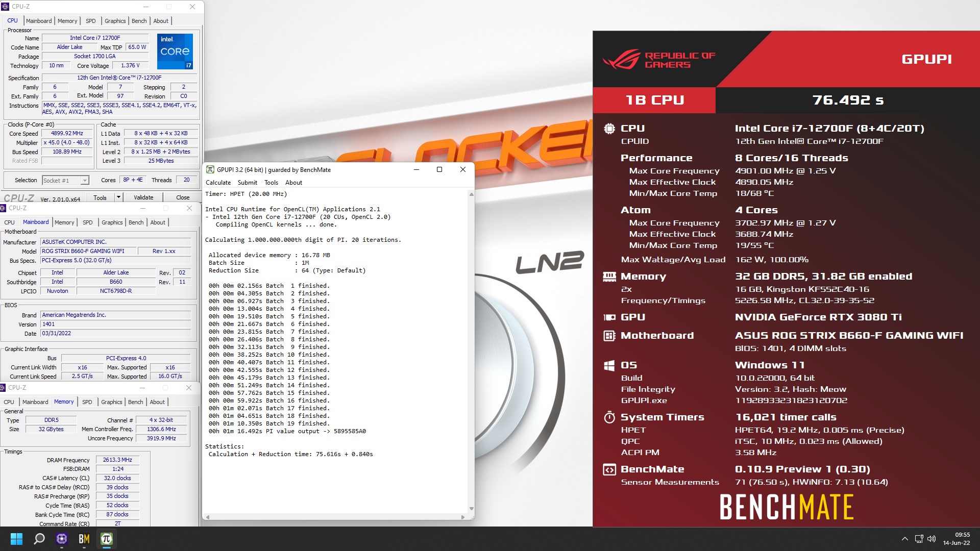Image resolution: width=980 pixels, height=551 pixels.
Task: Open network tray icon
Action: point(919,539)
